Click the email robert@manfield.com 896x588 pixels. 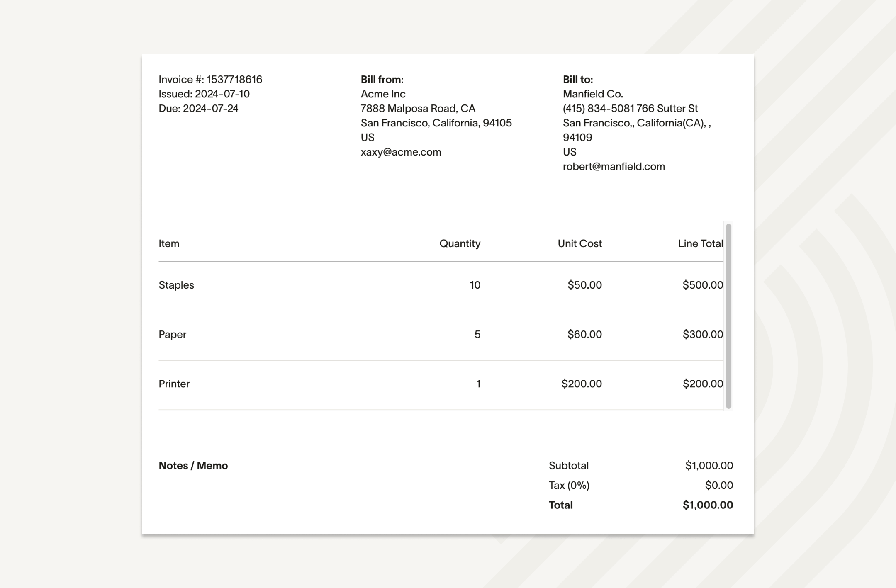(614, 166)
